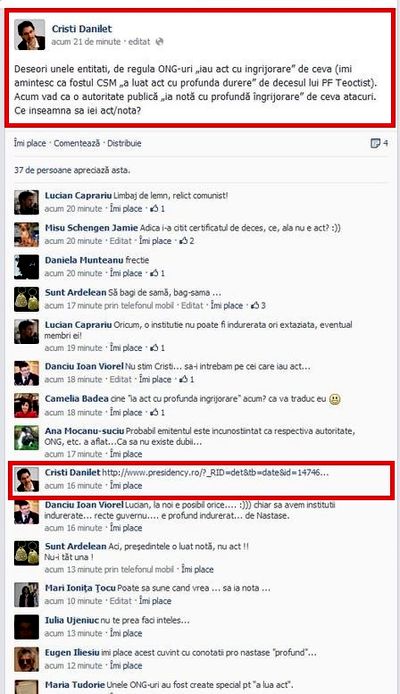
Task: Like the main post with Îmi place
Action: (30, 143)
